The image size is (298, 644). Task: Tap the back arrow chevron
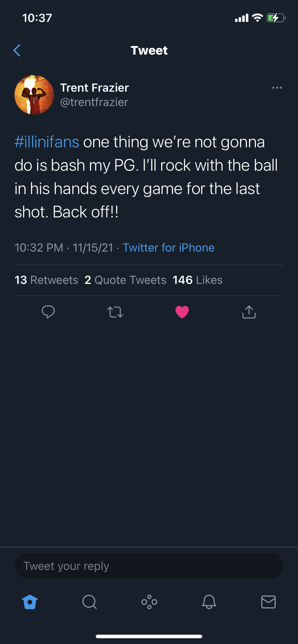coord(17,50)
